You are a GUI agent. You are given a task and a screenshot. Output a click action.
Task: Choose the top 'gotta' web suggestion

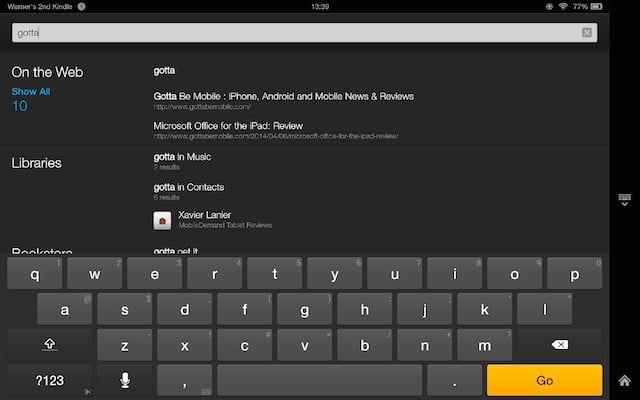[x=164, y=71]
